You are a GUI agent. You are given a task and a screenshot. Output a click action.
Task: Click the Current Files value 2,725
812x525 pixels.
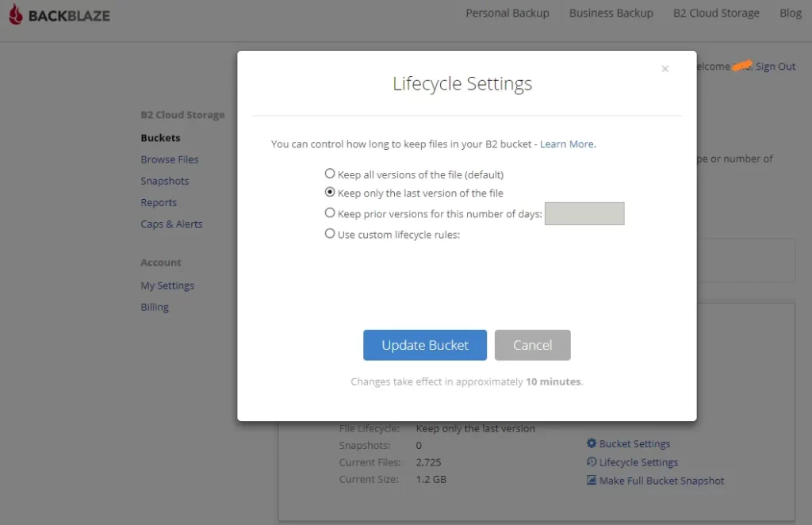(x=428, y=462)
